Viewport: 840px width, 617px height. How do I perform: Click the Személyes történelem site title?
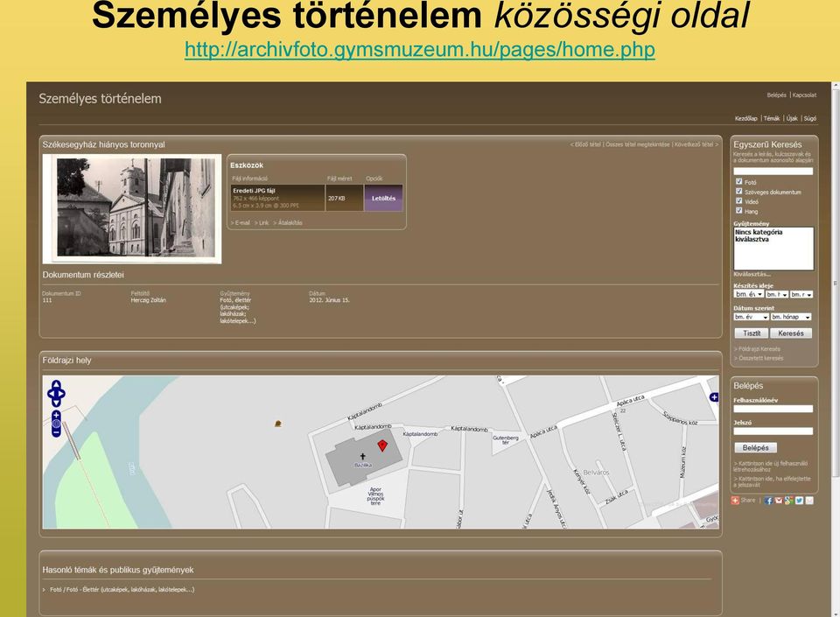point(100,99)
